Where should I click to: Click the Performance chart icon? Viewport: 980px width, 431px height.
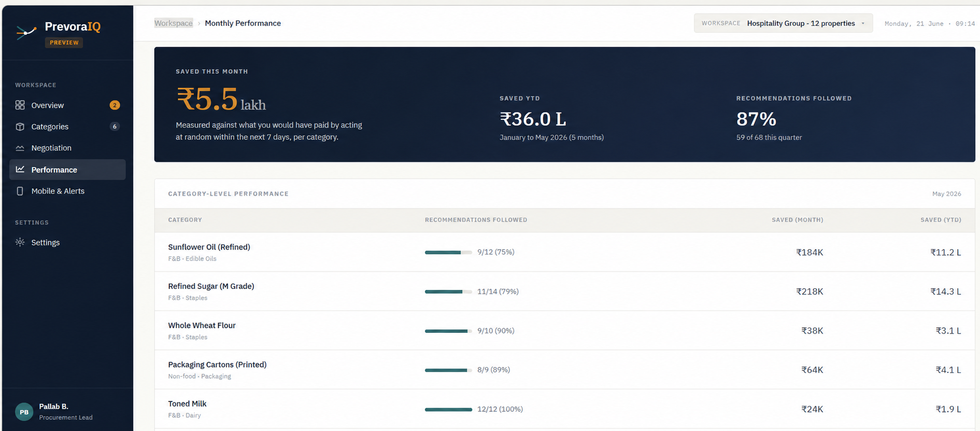coord(20,169)
